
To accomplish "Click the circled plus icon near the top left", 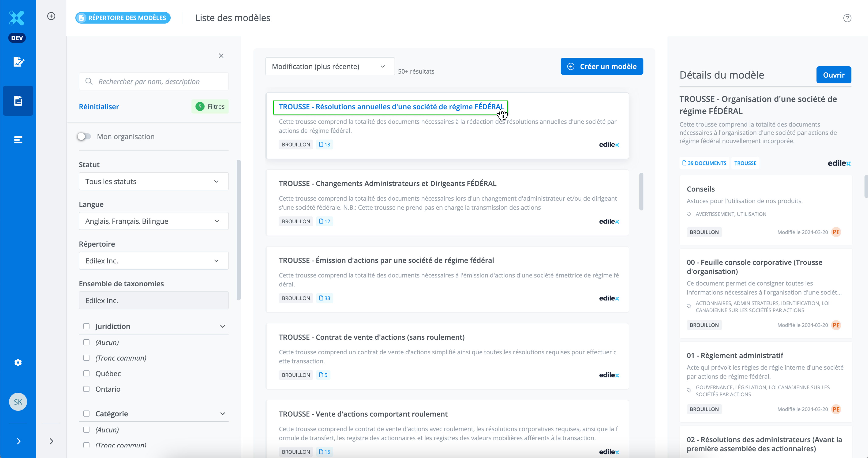I will click(51, 16).
